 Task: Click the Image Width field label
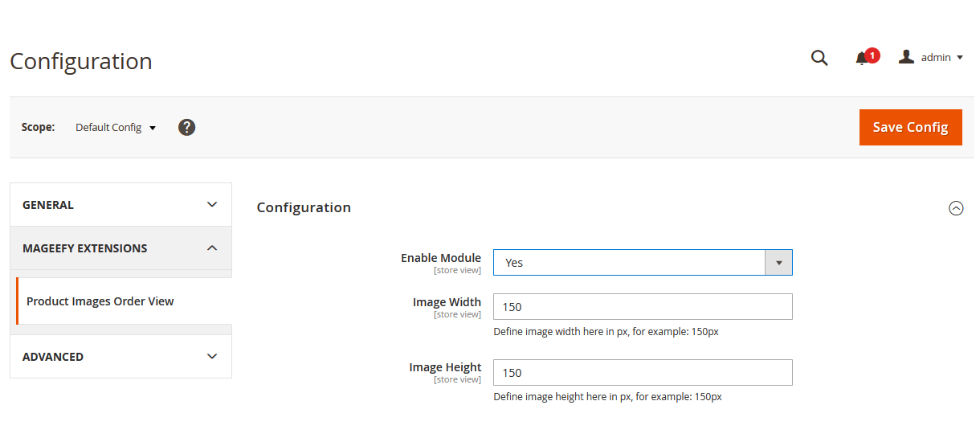click(447, 302)
